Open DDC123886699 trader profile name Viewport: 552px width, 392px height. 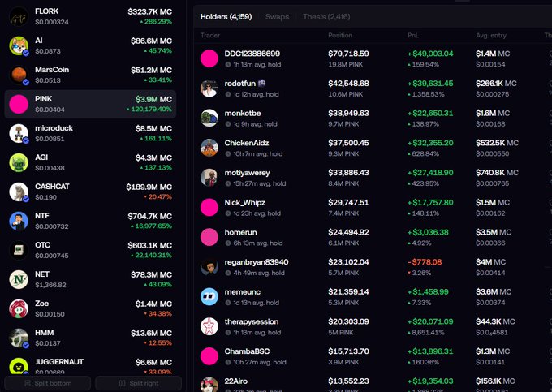(x=252, y=54)
